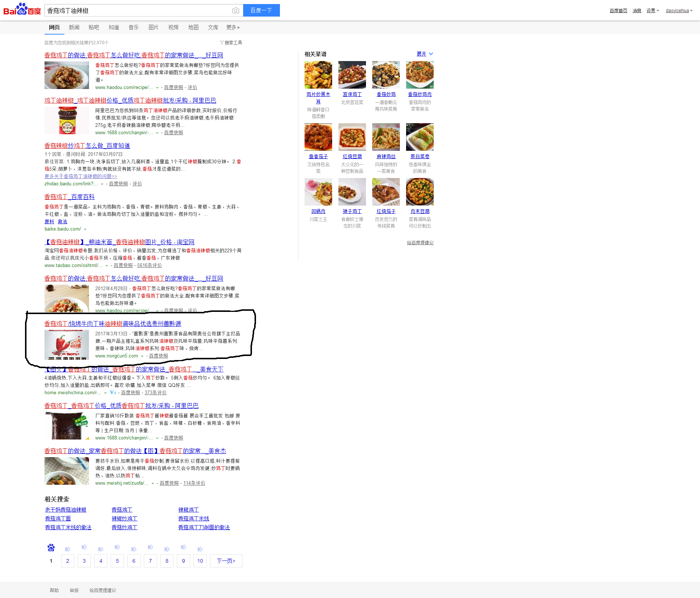Image resolution: width=700 pixels, height=598 pixels.
Task: Open 香菇辣椒炒鸡丁怎么做 百度知道 result
Action: click(x=87, y=146)
